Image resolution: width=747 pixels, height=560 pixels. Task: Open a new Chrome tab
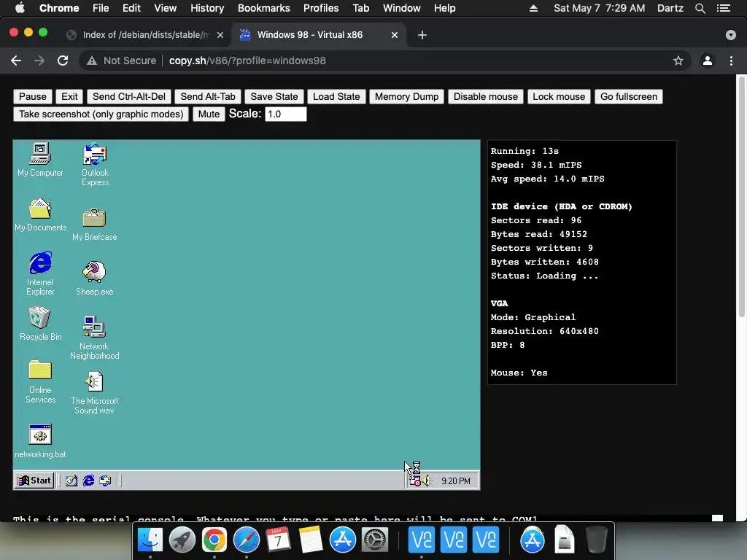pyautogui.click(x=422, y=35)
